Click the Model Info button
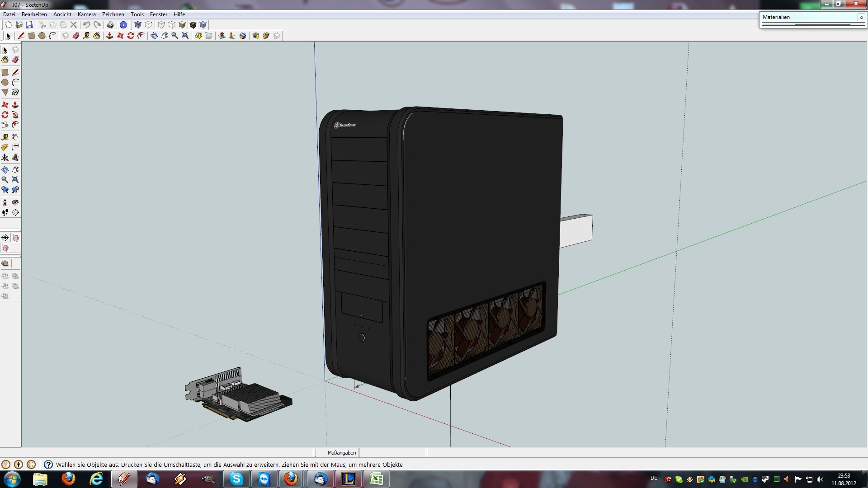Screen dimensions: 868x488 pos(123,25)
